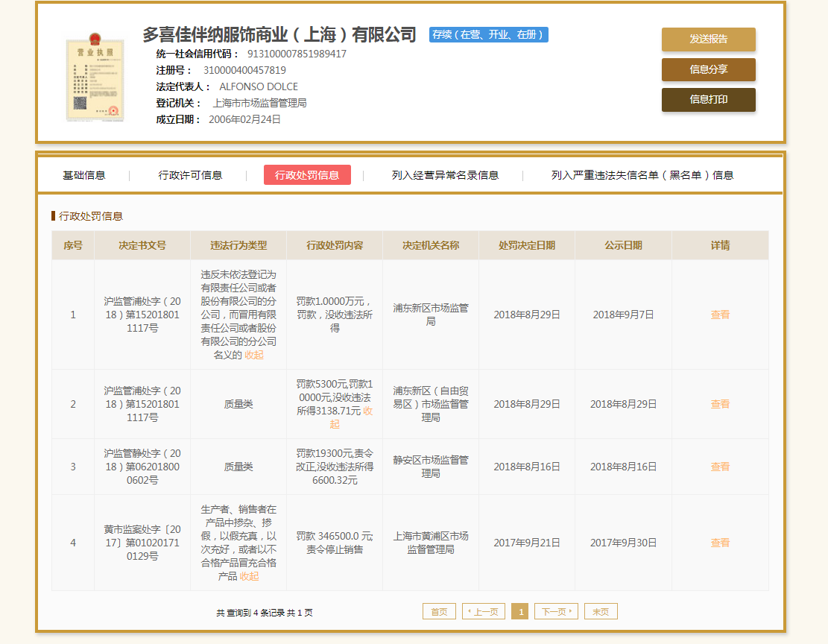
Task: Select the 行政处罚信息 tab
Action: [x=307, y=175]
